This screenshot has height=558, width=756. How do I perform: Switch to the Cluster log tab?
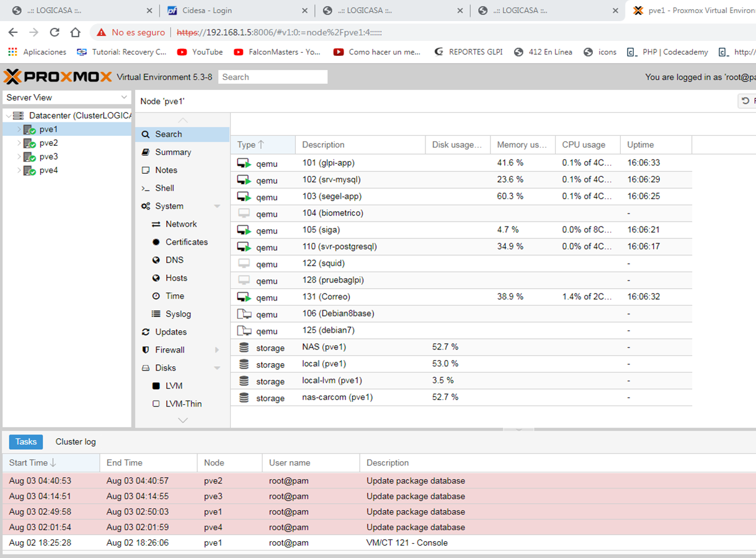[x=76, y=442]
